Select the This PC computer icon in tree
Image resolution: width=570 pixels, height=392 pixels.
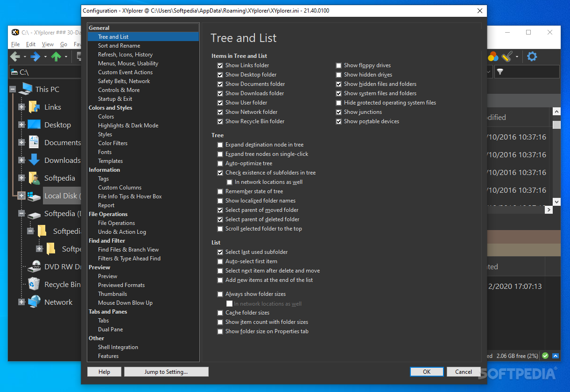pos(25,89)
